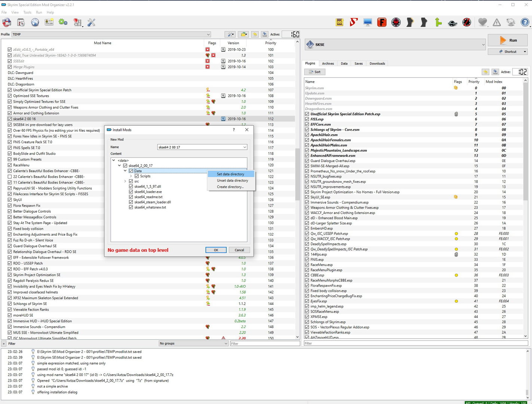The image size is (532, 404).
Task: Select Set data directory menu entry
Action: pos(231,174)
